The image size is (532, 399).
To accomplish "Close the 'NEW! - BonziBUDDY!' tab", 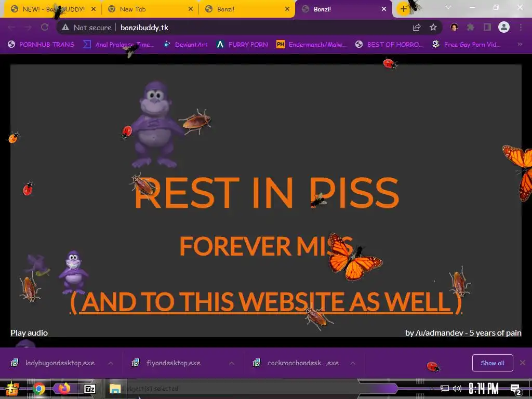I will (x=94, y=9).
